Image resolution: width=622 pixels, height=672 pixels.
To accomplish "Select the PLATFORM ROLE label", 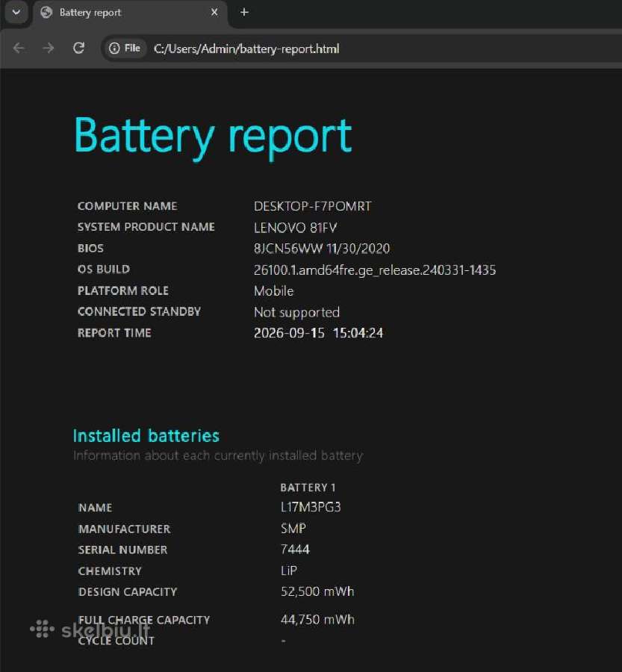I will click(123, 290).
